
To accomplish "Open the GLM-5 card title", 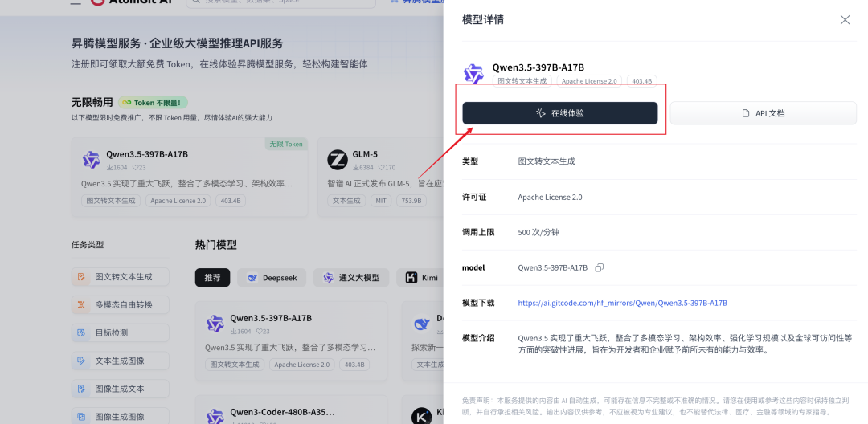I will tap(365, 154).
